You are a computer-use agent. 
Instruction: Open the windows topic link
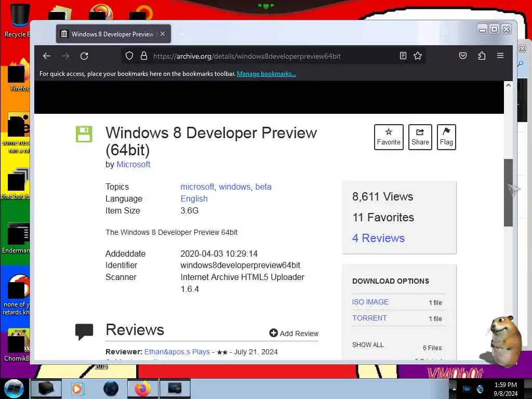[234, 187]
